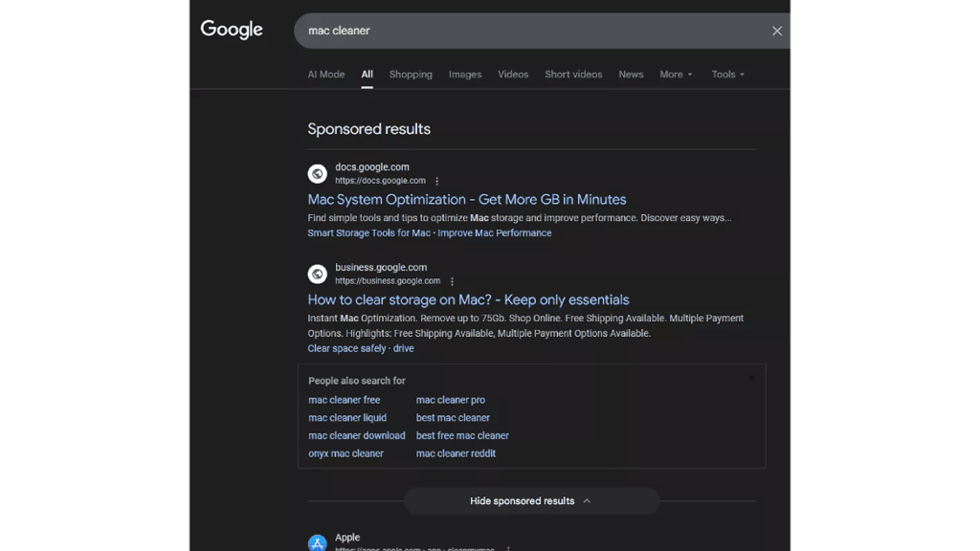Switch to AI Mode tab
Screen dimensions: 980x551
coord(325,75)
